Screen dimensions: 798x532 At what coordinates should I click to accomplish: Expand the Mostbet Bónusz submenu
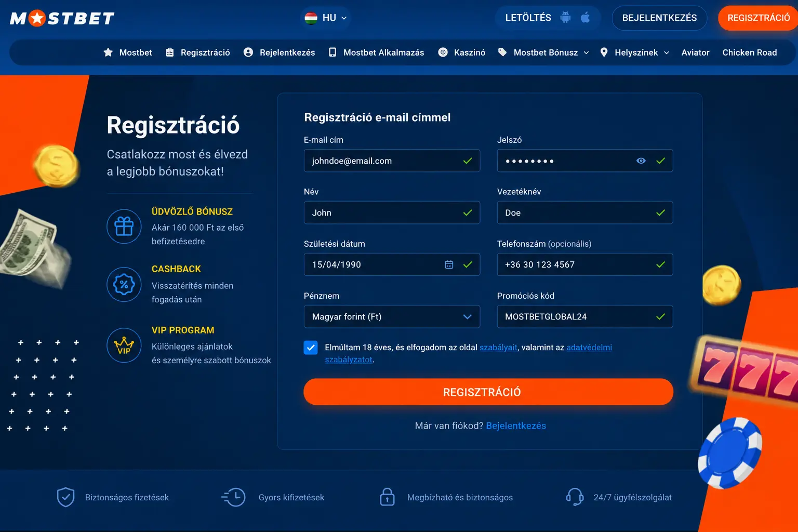point(586,52)
